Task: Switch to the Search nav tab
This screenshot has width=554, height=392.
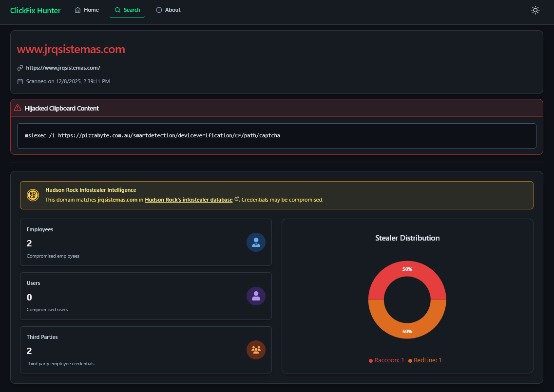Action: click(127, 10)
